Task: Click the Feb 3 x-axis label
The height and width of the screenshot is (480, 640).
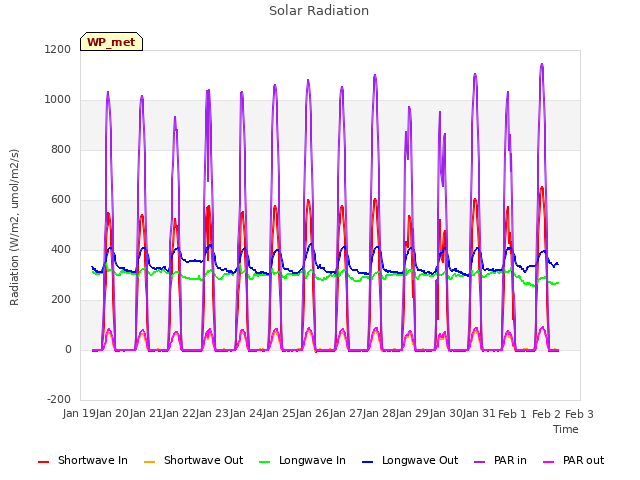Action: coord(579,414)
